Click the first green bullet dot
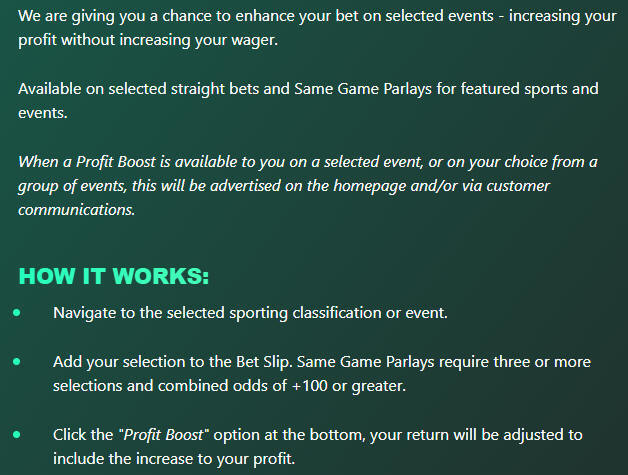The height and width of the screenshot is (475, 628). (17, 313)
